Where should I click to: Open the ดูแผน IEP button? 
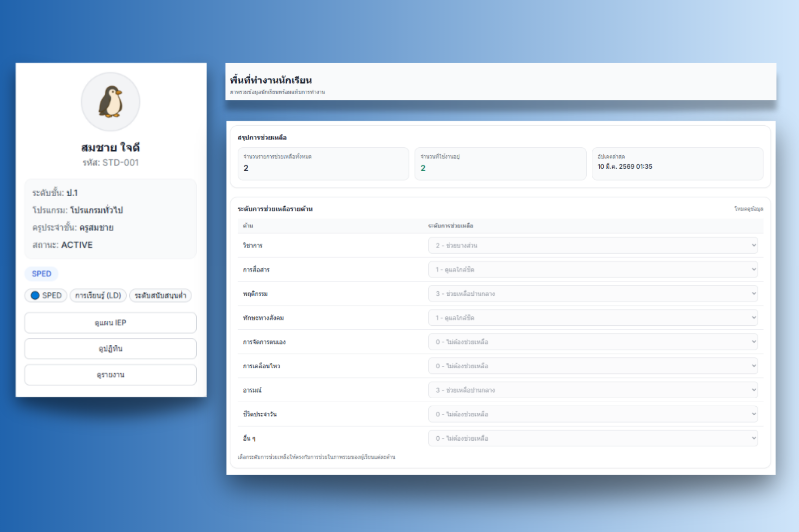[110, 323]
